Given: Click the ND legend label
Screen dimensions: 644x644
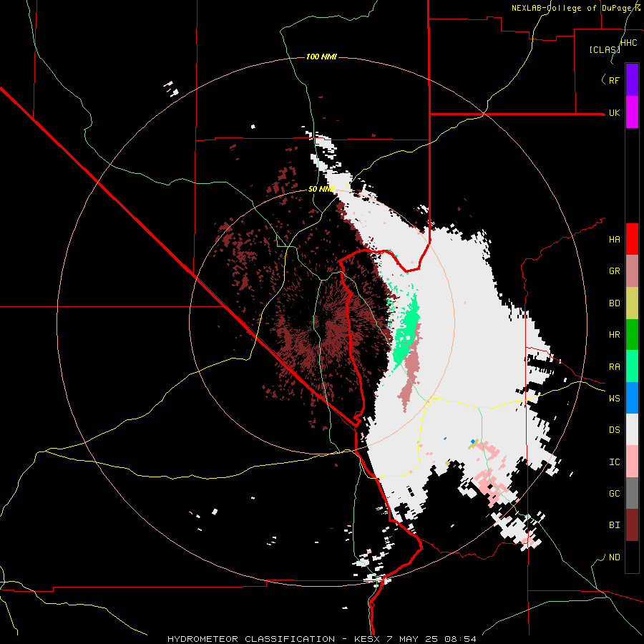Looking at the screenshot, I should (615, 557).
